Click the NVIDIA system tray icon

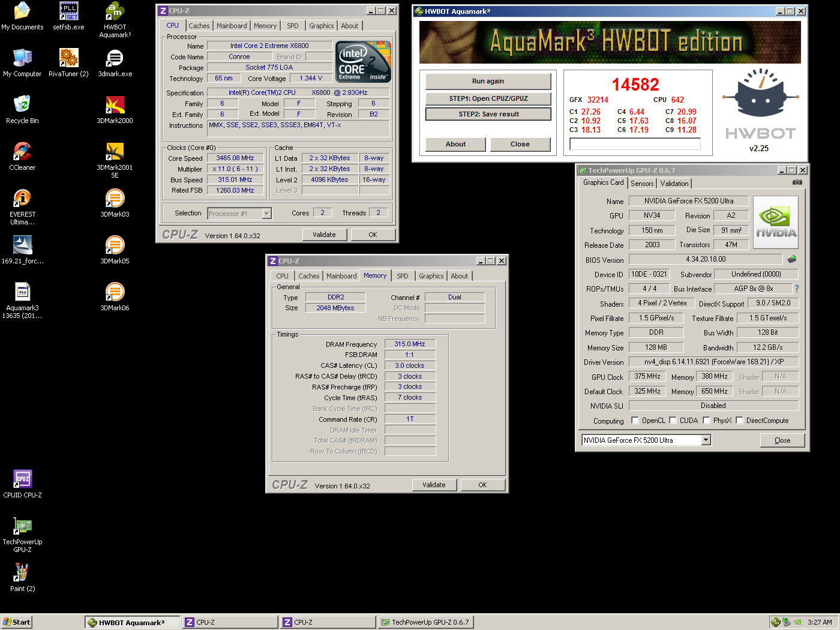point(797,622)
